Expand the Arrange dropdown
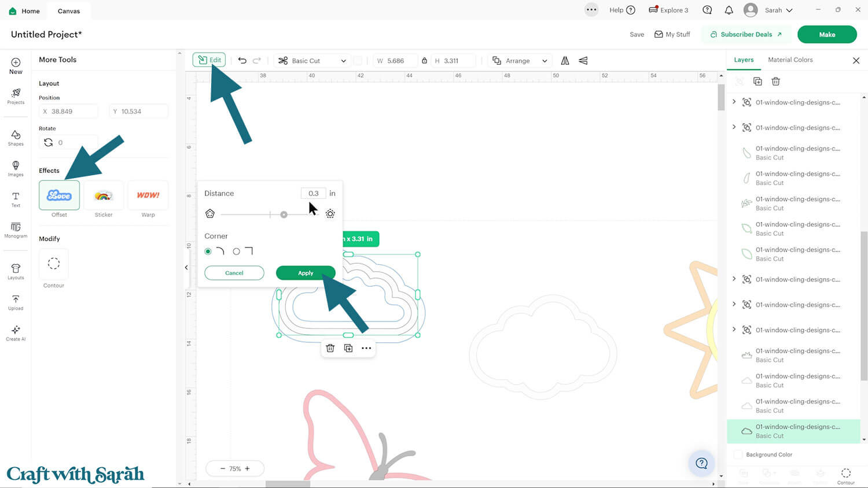The image size is (868, 488). click(x=520, y=61)
